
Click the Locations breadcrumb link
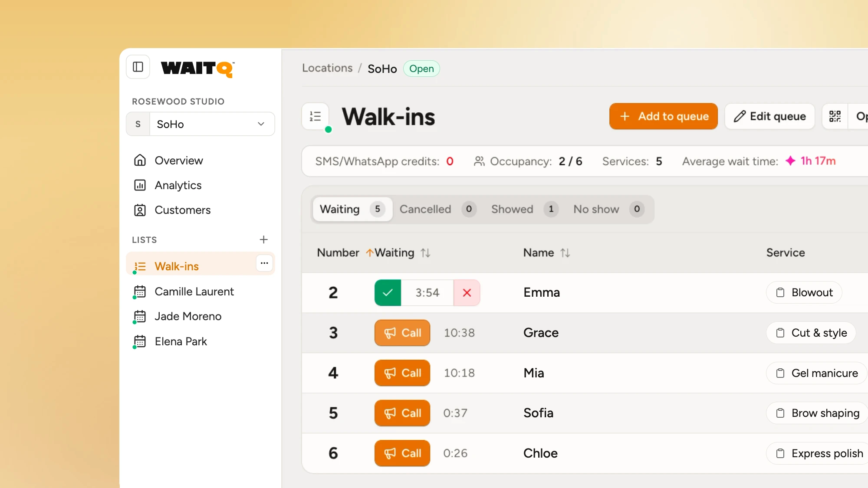tap(327, 68)
